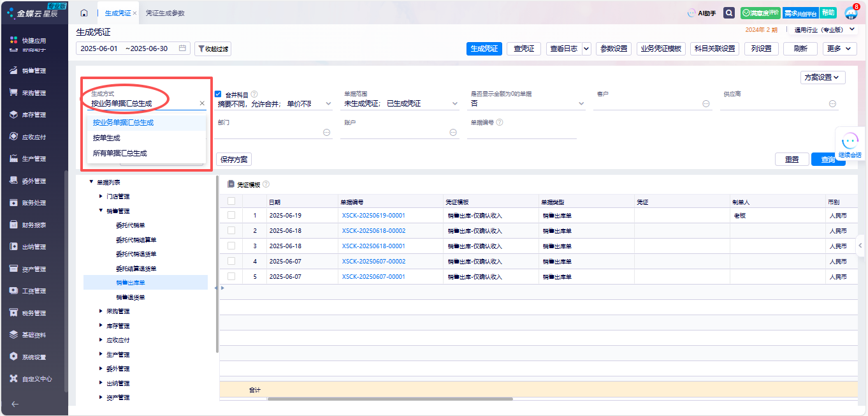Switch to the 凭证生成参数 tab

click(165, 13)
